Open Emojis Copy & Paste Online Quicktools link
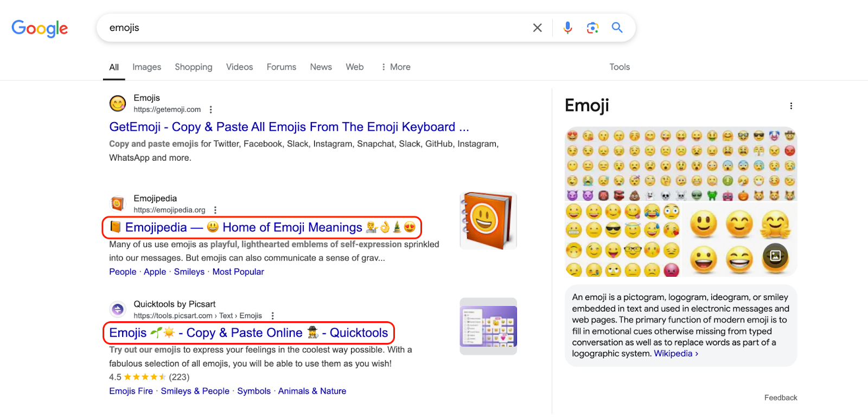 click(248, 333)
